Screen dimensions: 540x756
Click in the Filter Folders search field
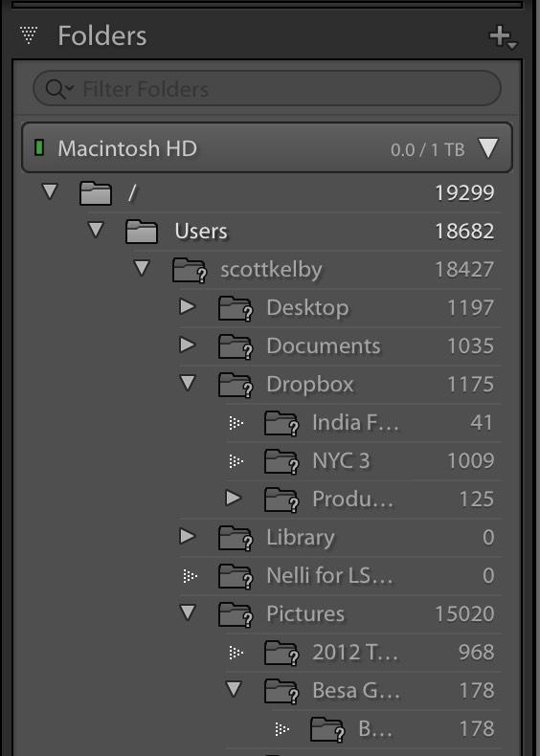(267, 89)
